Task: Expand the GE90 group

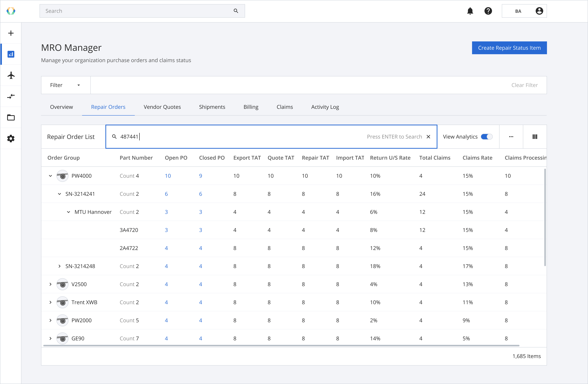Action: coord(50,338)
